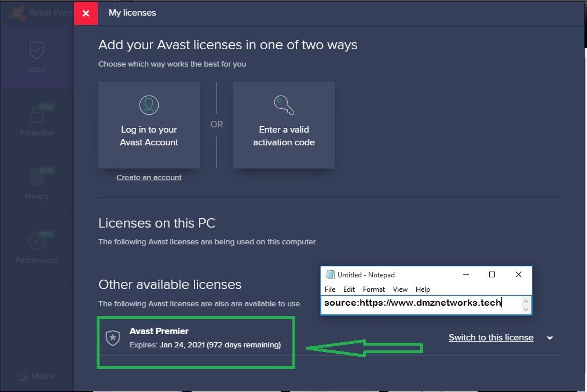Click the Avast logo in top-left corner
This screenshot has height=392, width=587.
16,13
